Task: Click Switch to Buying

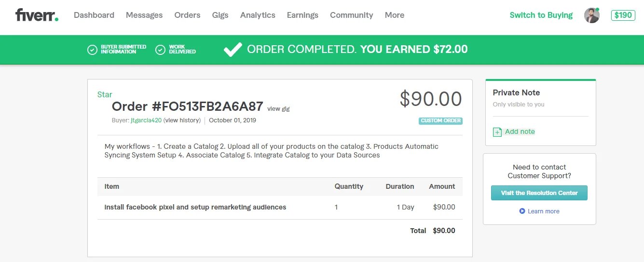Action: click(541, 15)
